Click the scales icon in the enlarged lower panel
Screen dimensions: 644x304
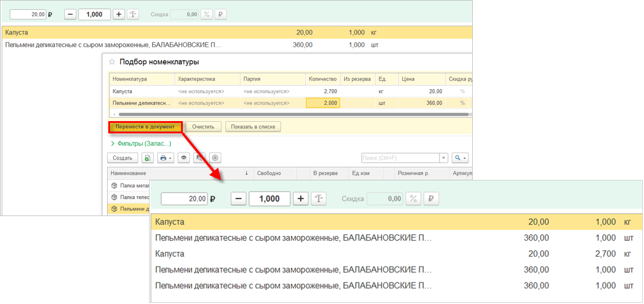(x=319, y=199)
